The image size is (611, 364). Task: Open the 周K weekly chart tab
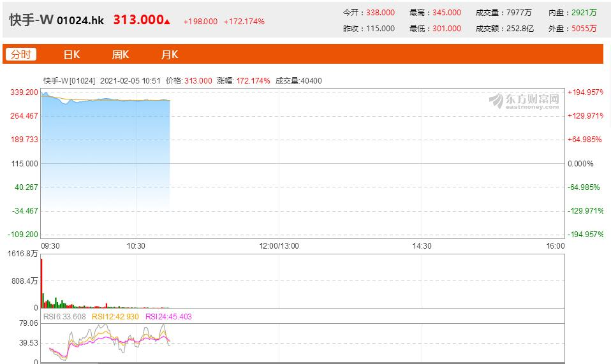click(x=121, y=54)
